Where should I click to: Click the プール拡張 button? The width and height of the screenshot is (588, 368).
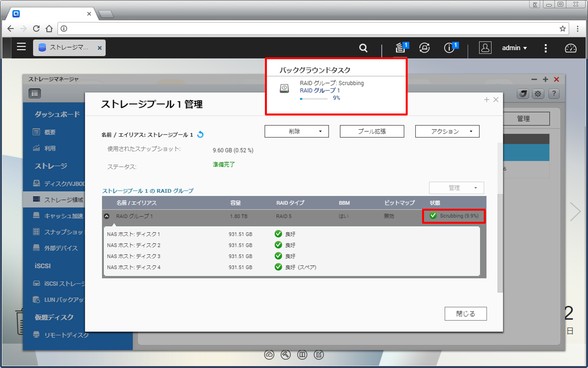(372, 131)
